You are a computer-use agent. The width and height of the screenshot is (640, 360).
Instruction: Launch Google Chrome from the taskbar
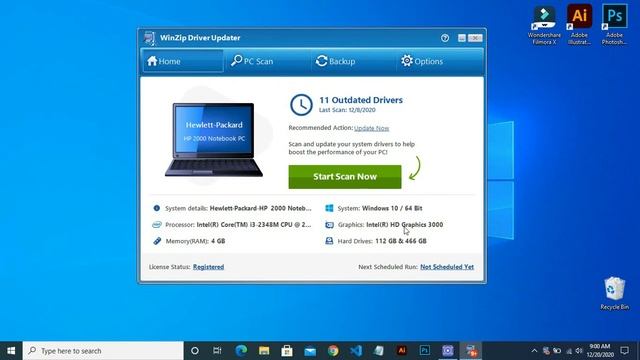[333, 351]
